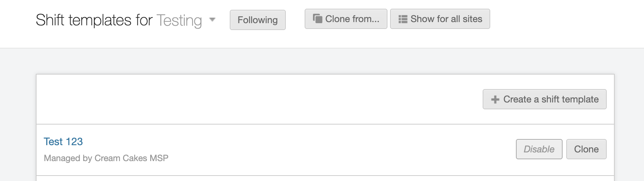Toggle the Following button
Screen dimensions: 644x181
(x=258, y=20)
